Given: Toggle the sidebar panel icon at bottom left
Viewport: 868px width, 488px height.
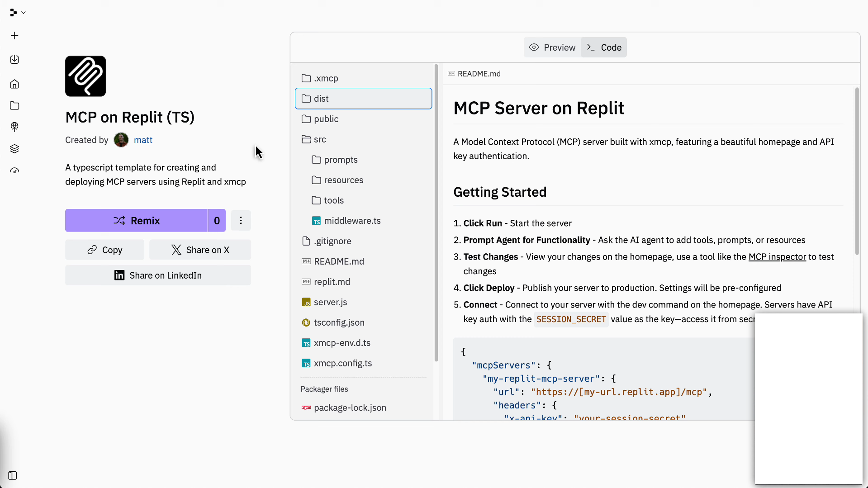Looking at the screenshot, I should pos(13,475).
